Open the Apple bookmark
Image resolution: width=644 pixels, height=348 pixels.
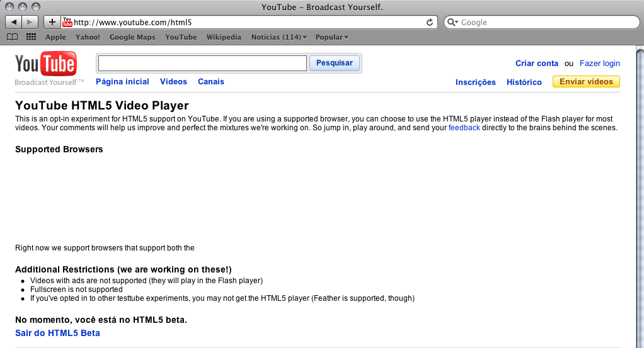(x=55, y=37)
